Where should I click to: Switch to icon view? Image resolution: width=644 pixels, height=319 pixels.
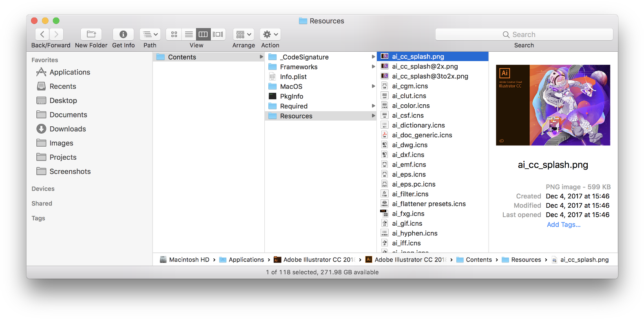(x=174, y=35)
